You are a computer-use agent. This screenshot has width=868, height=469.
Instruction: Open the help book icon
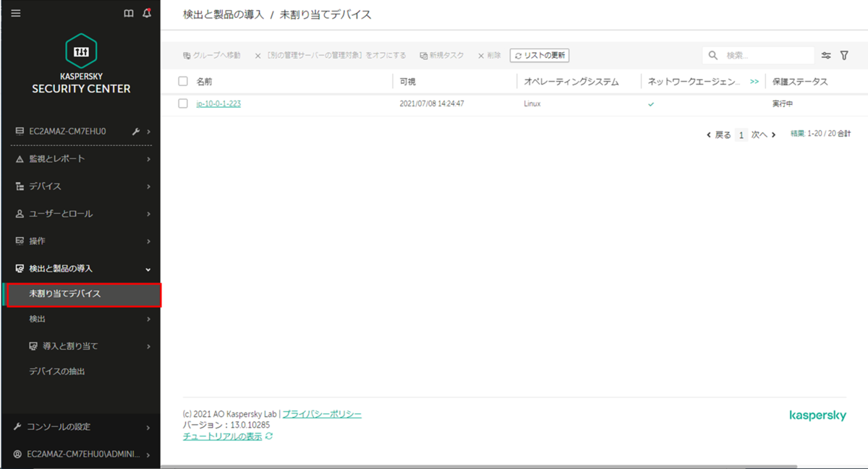(129, 13)
